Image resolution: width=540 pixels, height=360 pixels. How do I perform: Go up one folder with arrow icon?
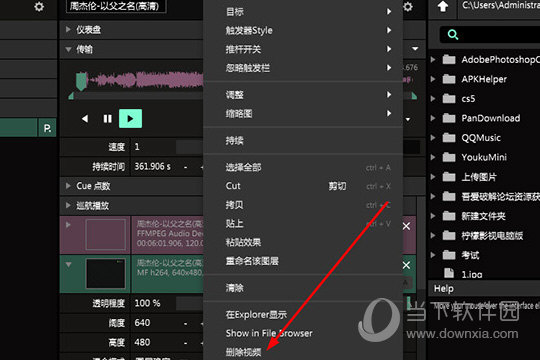443,6
